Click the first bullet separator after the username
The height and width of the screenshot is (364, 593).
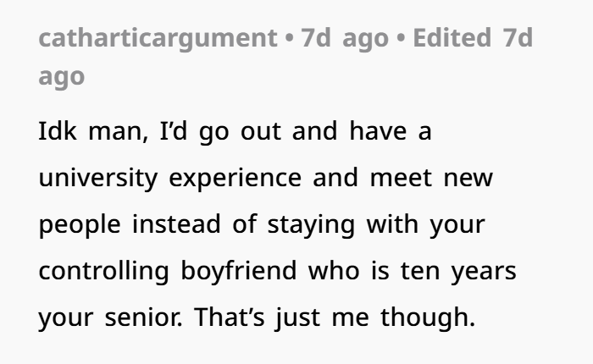click(x=290, y=38)
